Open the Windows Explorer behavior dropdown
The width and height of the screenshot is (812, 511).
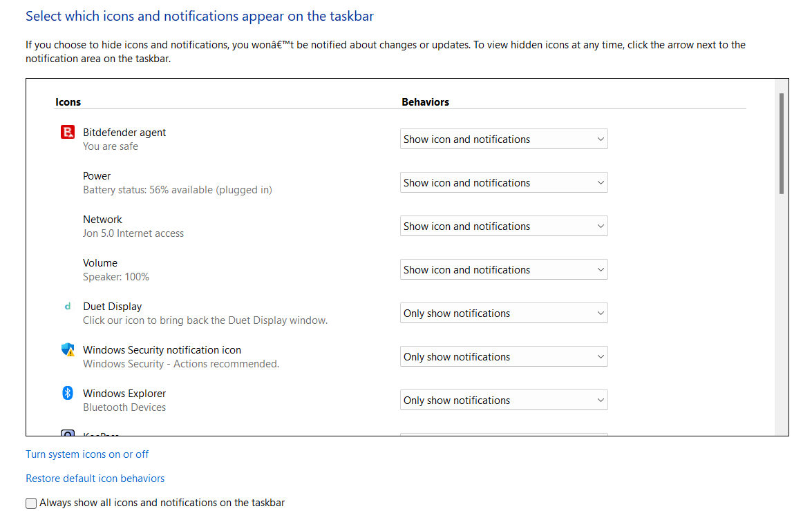point(504,400)
